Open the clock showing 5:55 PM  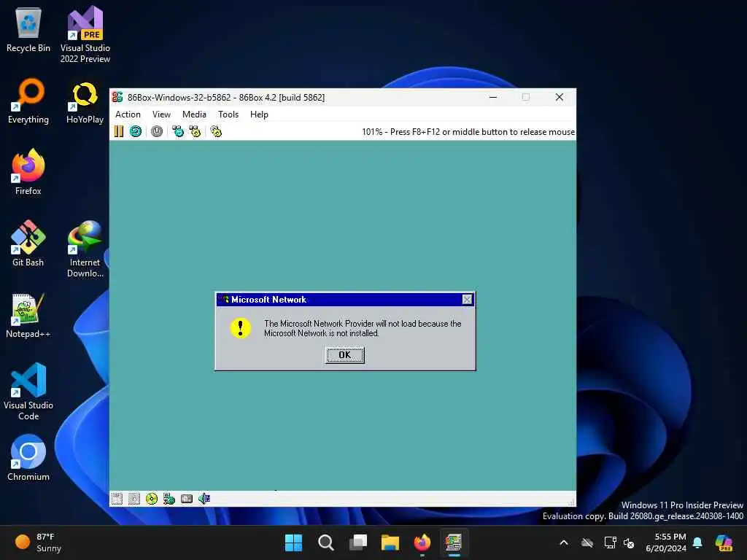coord(665,542)
